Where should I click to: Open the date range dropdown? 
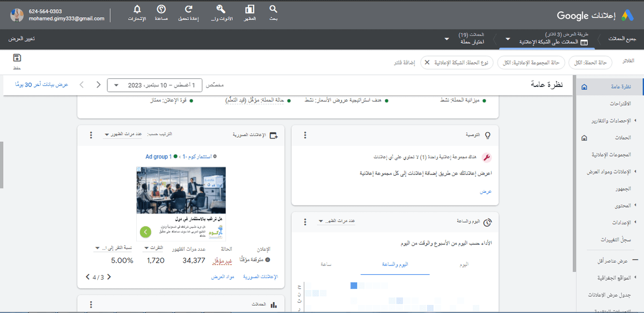pyautogui.click(x=155, y=85)
